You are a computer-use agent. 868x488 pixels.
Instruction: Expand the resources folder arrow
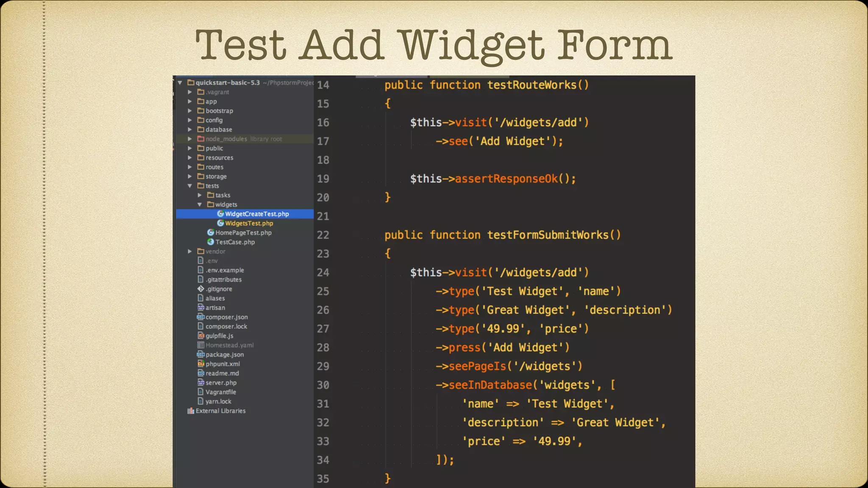tap(190, 158)
